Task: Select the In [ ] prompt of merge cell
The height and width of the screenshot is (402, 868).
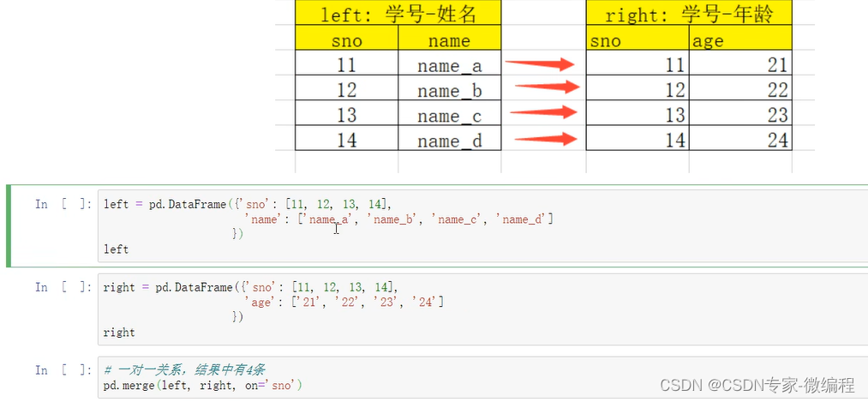Action: [63, 370]
